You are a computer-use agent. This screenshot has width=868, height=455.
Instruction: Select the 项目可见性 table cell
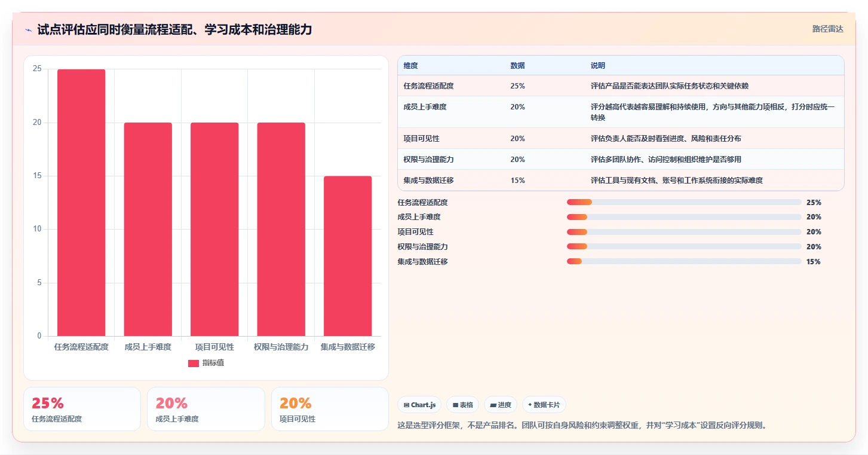tap(451, 138)
